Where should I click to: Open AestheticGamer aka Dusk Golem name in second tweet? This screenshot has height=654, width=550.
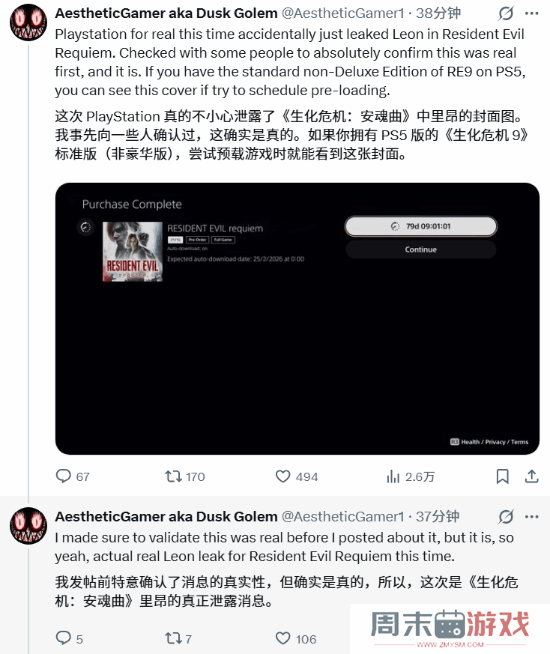pos(166,516)
